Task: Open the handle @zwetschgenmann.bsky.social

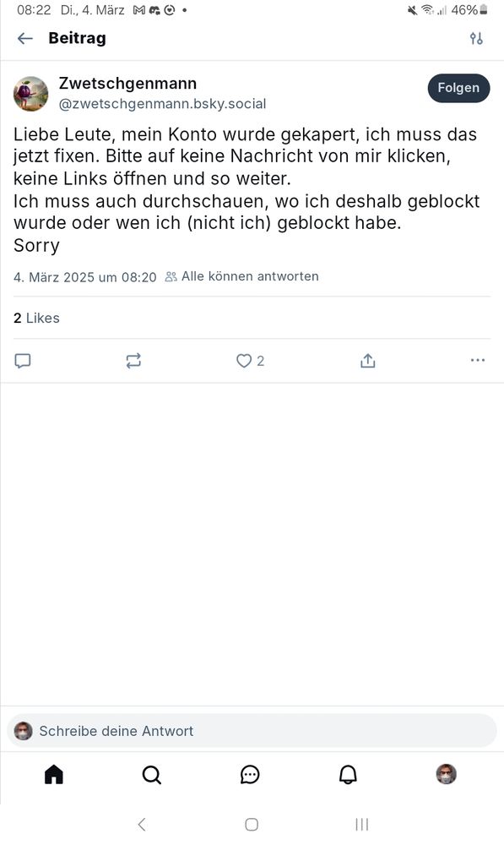Action: pos(160,103)
